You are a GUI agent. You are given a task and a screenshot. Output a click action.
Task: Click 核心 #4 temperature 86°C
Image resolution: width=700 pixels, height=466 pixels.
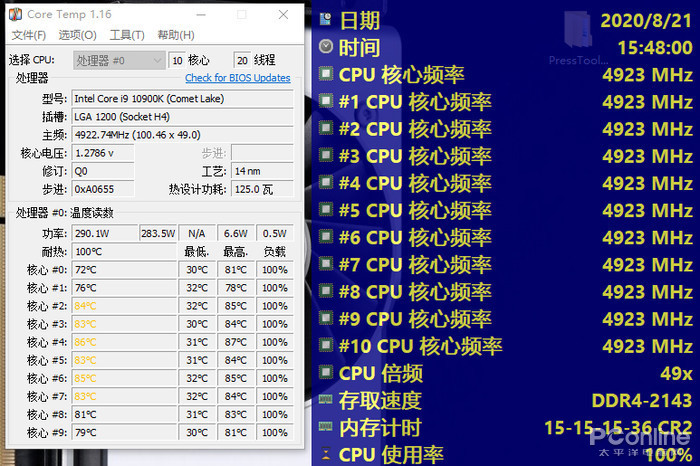tap(124, 342)
